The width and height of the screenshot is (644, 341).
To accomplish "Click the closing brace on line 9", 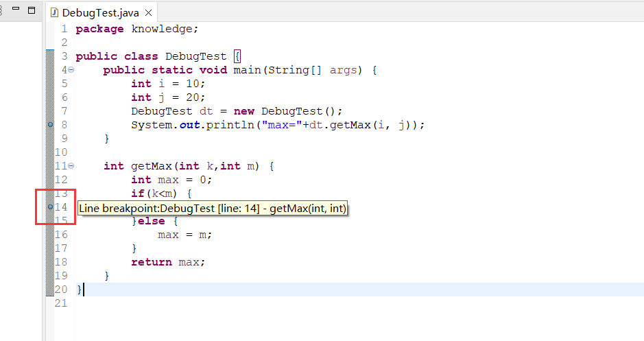I will click(x=107, y=139).
